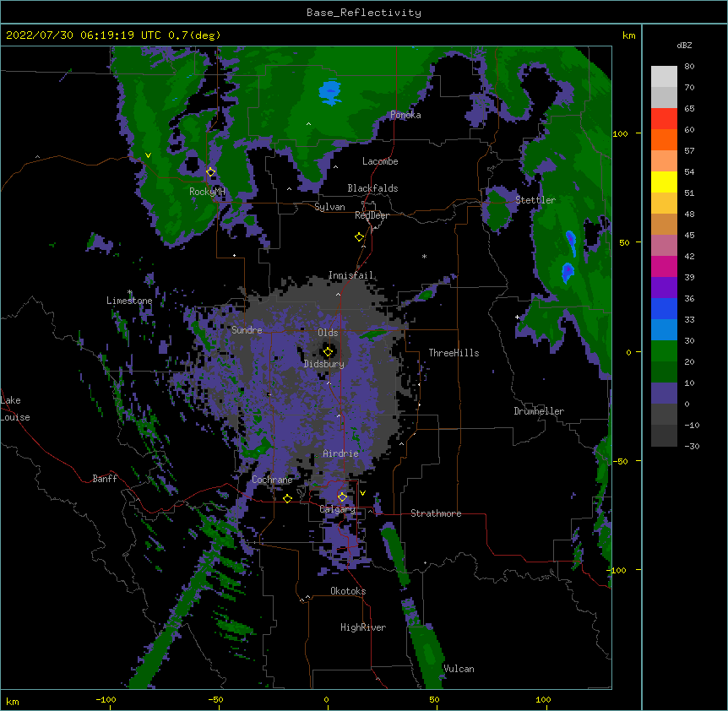728x711 pixels.
Task: Click the light gray 80–70 dBZ legend swatch
Action: click(x=664, y=77)
